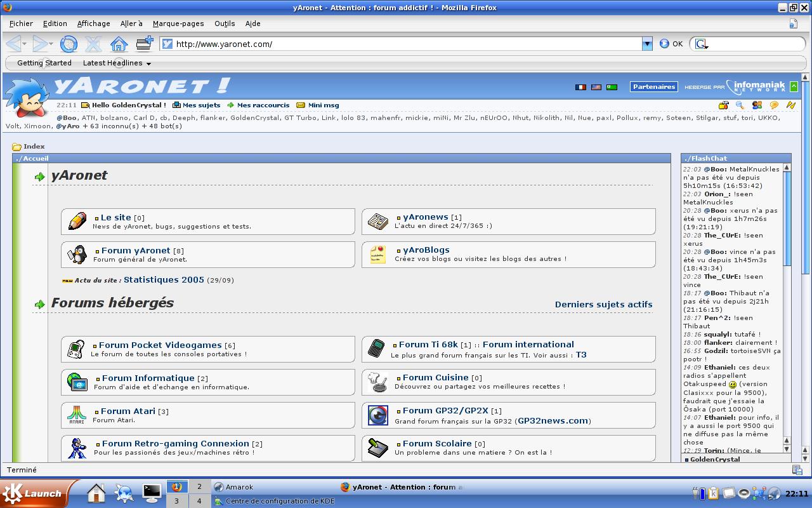Click the green arrow infomaniak icon
Viewport: 812px width, 508px height.
[x=792, y=87]
